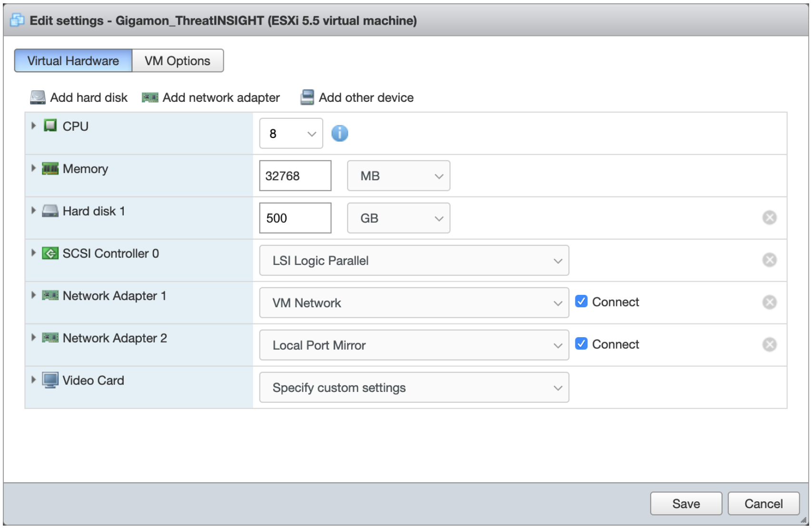Image resolution: width=812 pixels, height=528 pixels.
Task: Uncheck Connect for Network Adapter 1
Action: 581,301
